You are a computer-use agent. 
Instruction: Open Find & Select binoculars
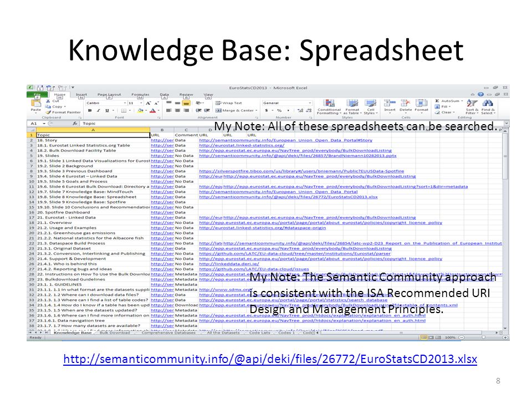coord(488,106)
